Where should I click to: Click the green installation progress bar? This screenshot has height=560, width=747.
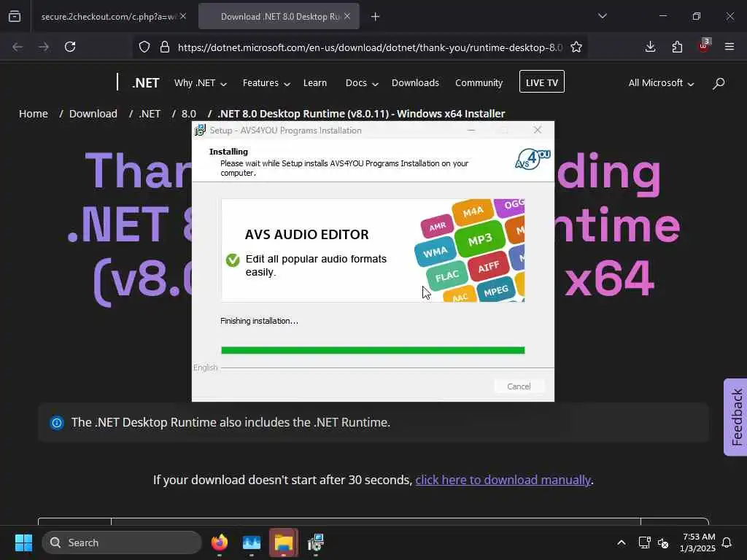pos(373,351)
